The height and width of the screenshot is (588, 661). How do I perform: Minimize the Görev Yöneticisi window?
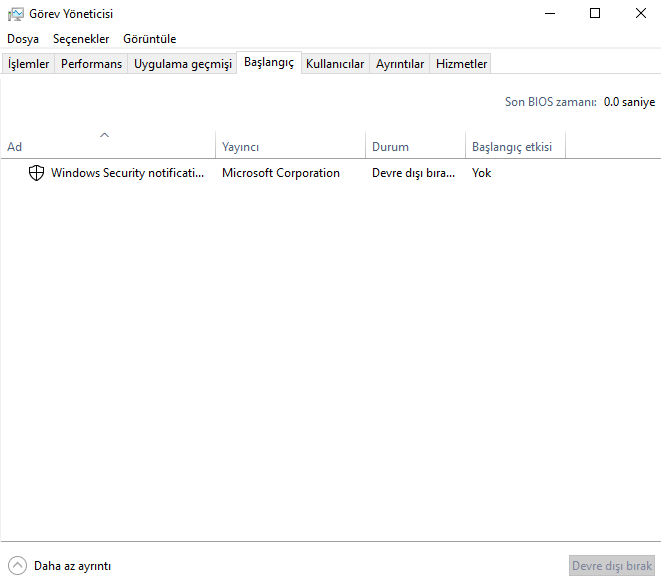click(550, 13)
